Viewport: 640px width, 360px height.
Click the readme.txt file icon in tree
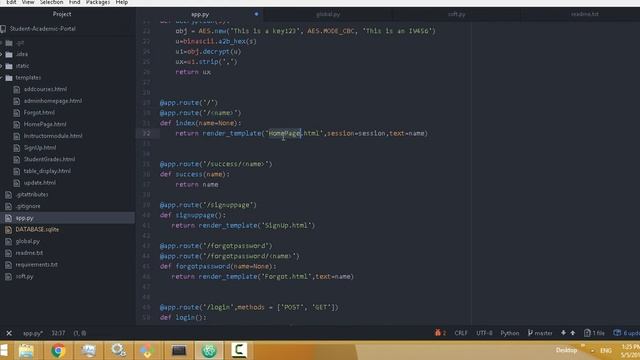[9, 253]
